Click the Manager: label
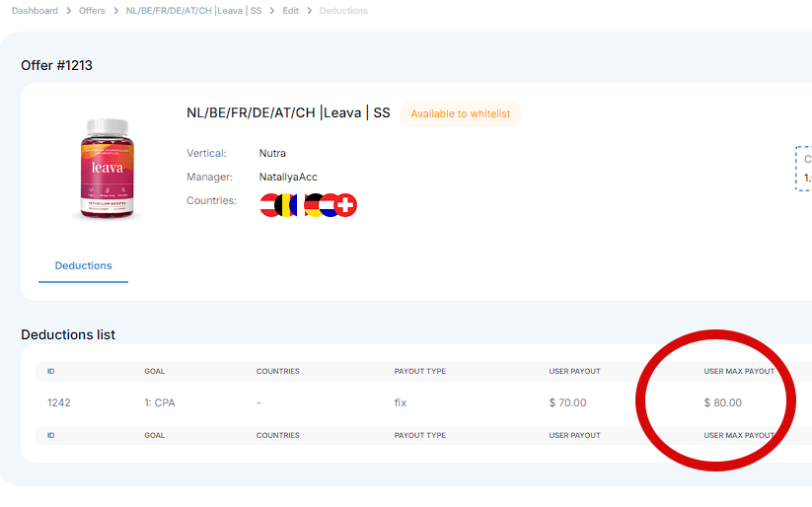The image size is (812, 507). 210,178
